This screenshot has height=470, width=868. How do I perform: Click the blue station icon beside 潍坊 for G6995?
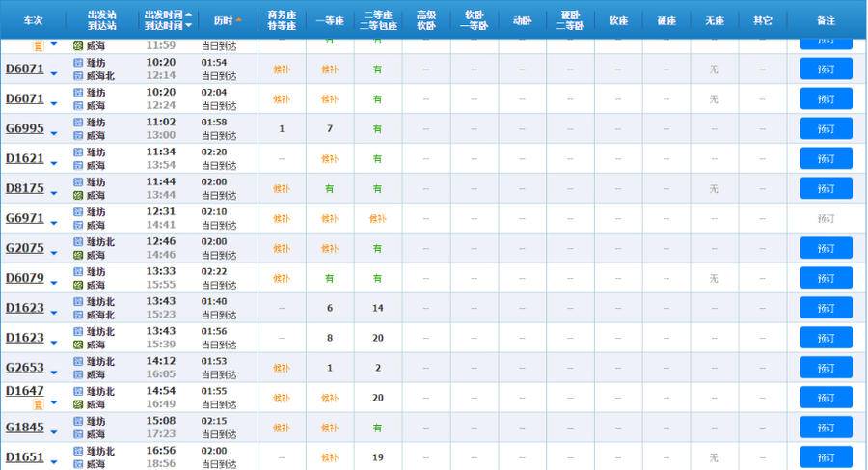coord(79,123)
